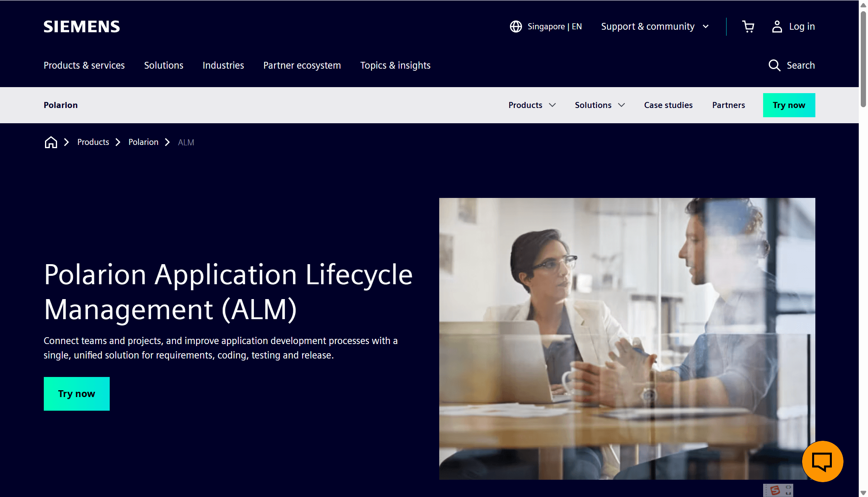Image resolution: width=868 pixels, height=497 pixels.
Task: Open the Topics & insights menu
Action: tap(395, 65)
